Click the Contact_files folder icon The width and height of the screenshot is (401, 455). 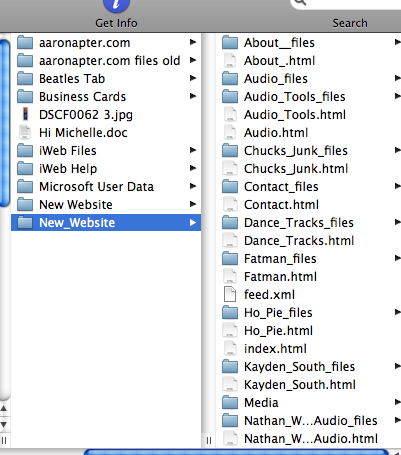coord(230,187)
